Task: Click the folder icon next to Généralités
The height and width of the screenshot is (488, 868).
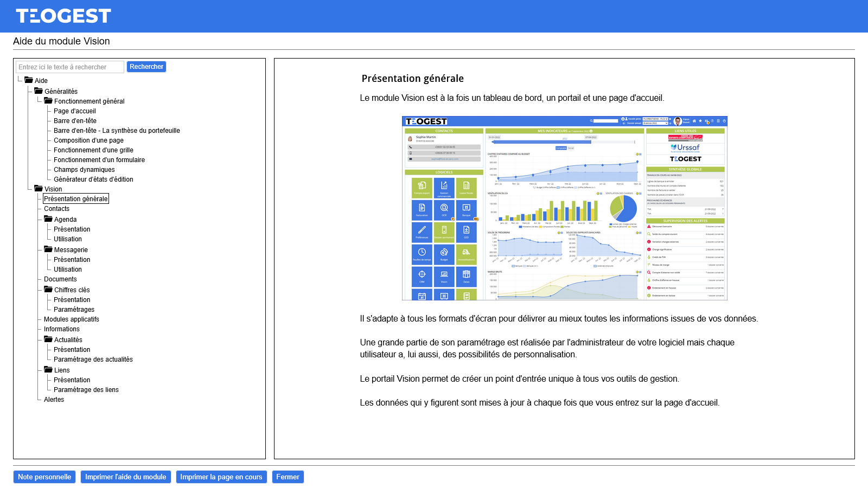Action: (39, 91)
